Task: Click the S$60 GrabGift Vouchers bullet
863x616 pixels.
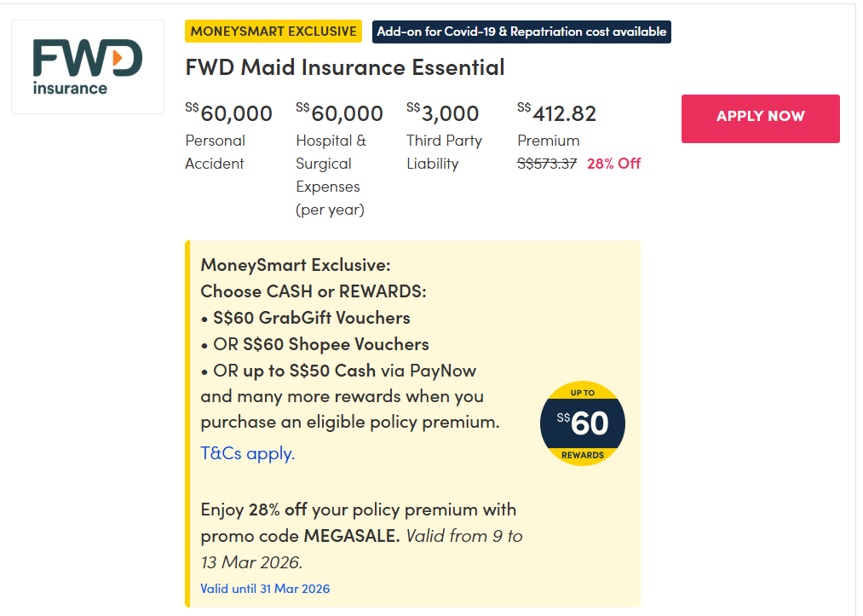Action: point(306,318)
